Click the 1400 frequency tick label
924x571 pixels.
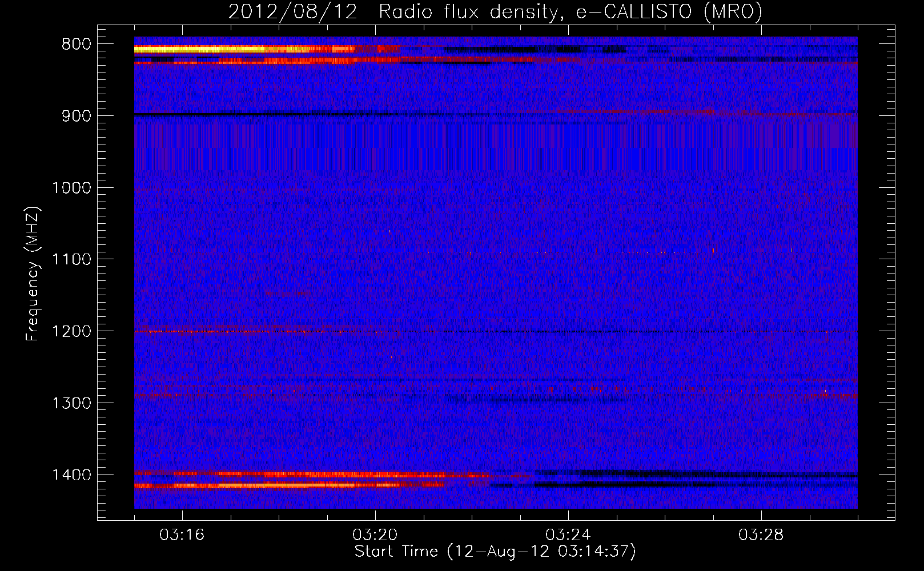(71, 475)
